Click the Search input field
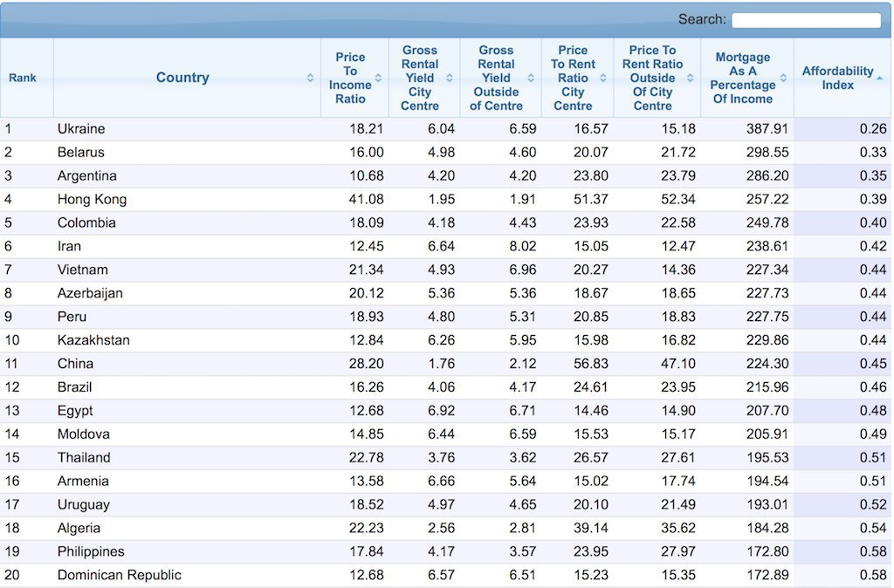Image resolution: width=894 pixels, height=588 pixels. [806, 20]
